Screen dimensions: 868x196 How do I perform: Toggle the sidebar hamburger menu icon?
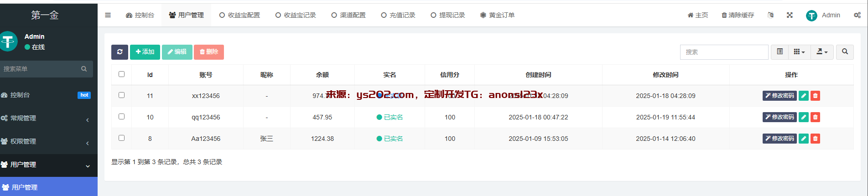pos(108,15)
